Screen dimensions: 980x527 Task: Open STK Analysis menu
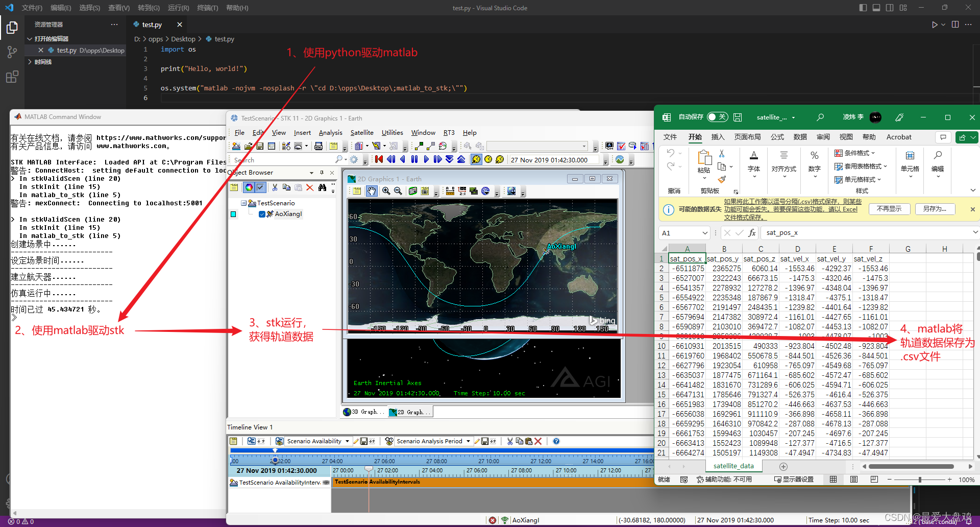coord(330,133)
